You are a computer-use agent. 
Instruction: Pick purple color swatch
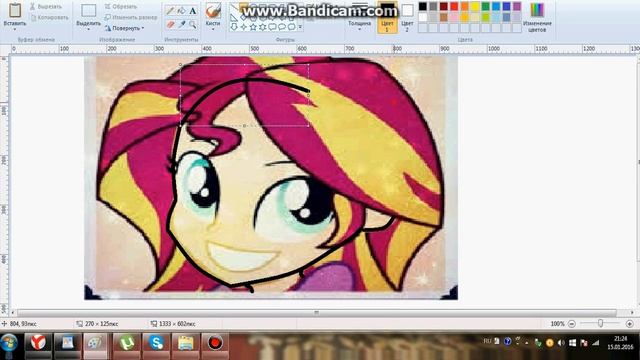coord(517,6)
